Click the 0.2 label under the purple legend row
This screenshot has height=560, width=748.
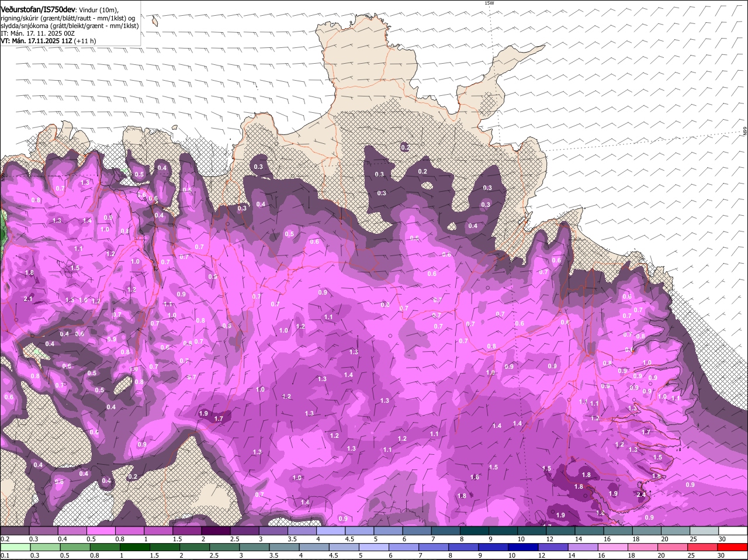tap(5, 538)
